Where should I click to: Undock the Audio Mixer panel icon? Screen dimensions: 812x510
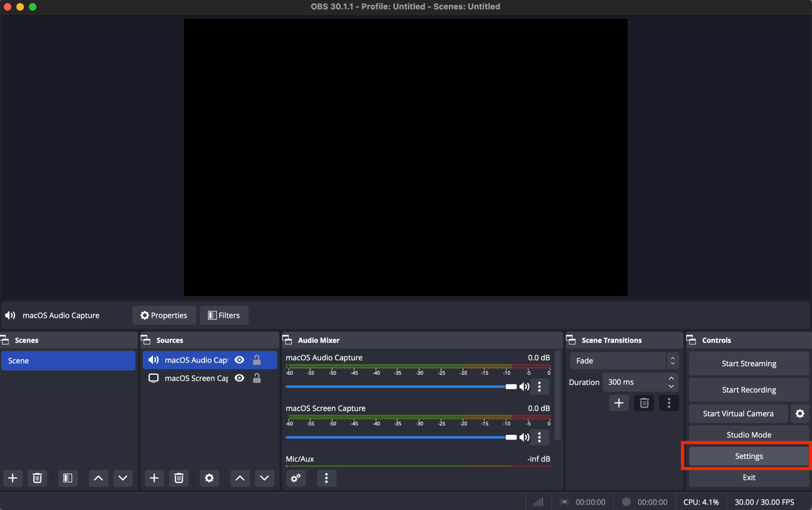click(x=287, y=340)
